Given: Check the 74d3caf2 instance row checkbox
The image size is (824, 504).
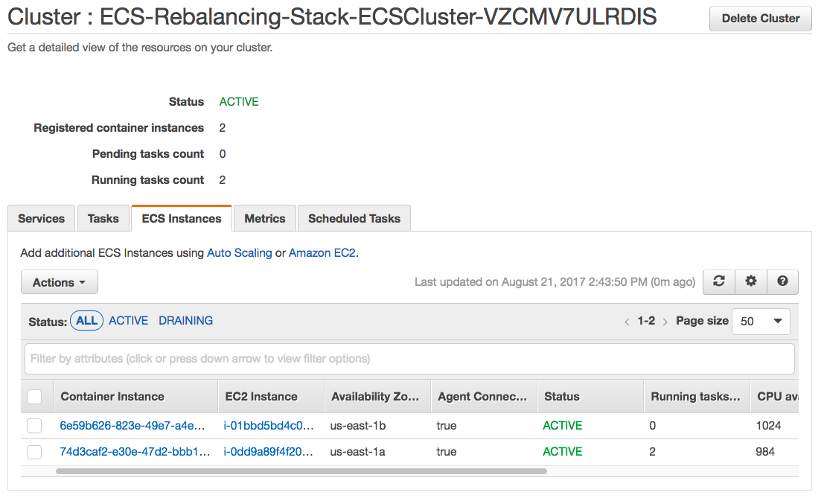Looking at the screenshot, I should [34, 452].
